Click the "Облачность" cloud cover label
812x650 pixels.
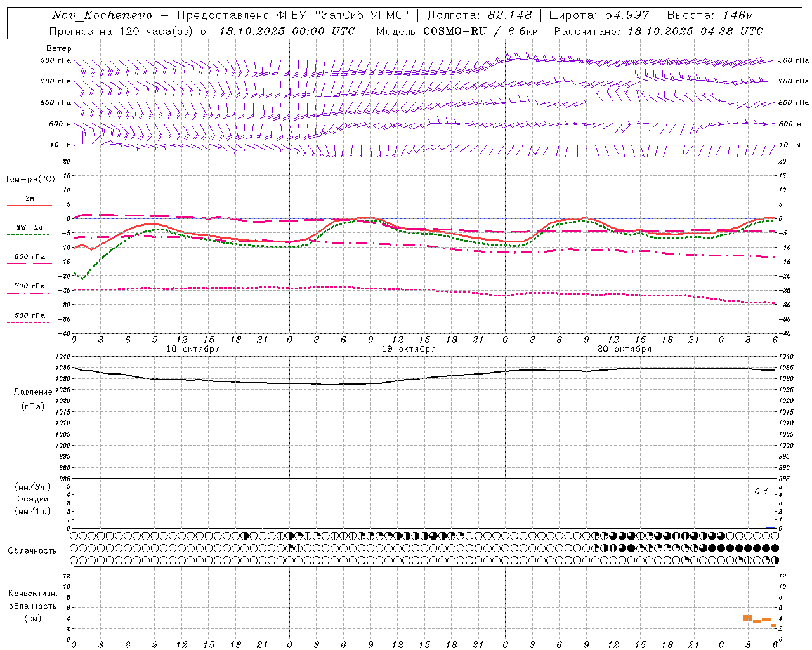click(32, 551)
